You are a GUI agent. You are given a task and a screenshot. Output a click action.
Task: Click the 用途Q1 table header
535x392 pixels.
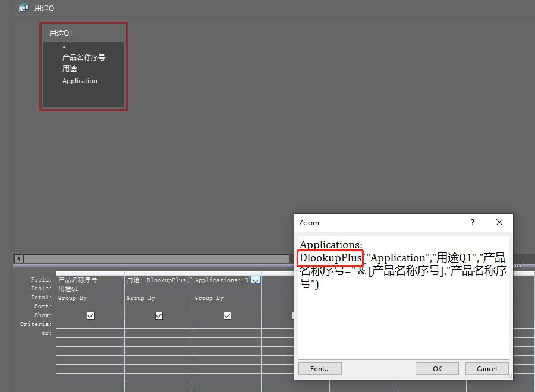coord(84,33)
